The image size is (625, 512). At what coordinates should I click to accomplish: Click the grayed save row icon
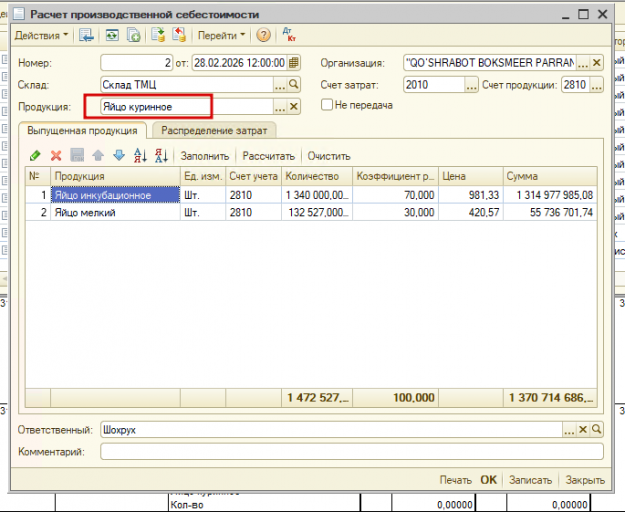pyautogui.click(x=77, y=155)
